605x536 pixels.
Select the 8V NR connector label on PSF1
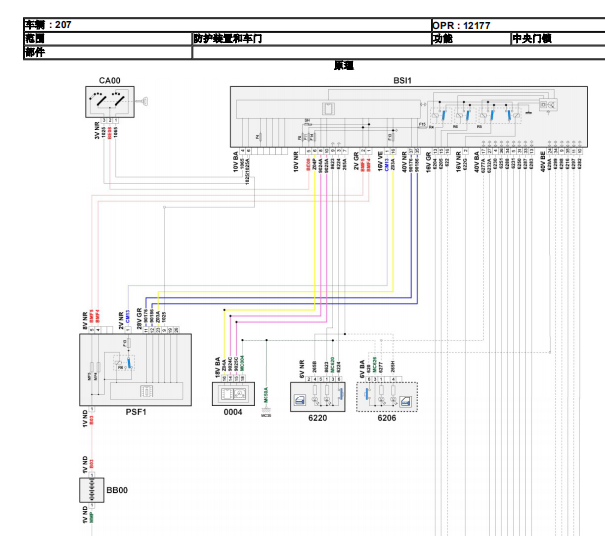[x=85, y=321]
